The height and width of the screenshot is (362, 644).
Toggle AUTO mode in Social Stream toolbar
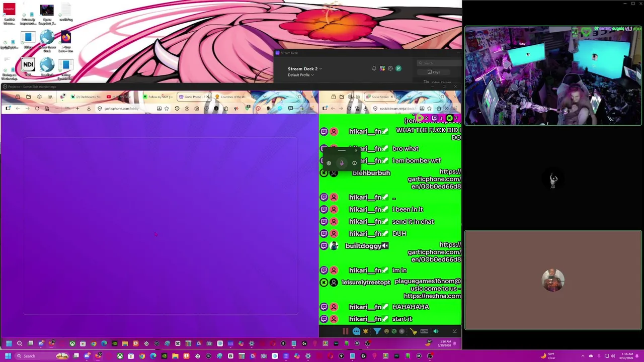point(424,331)
